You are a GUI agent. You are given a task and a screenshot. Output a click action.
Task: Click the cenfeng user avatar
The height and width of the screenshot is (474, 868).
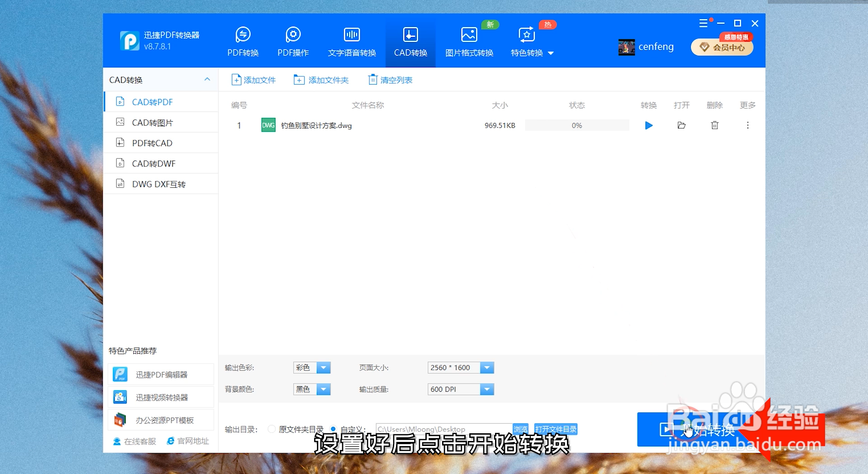tap(627, 47)
